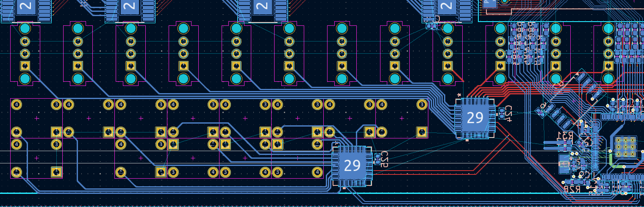Viewport: 644px width, 207px height.
Task: Click the rightmost pad 3 in the top pad row
Action: (x=422, y=105)
